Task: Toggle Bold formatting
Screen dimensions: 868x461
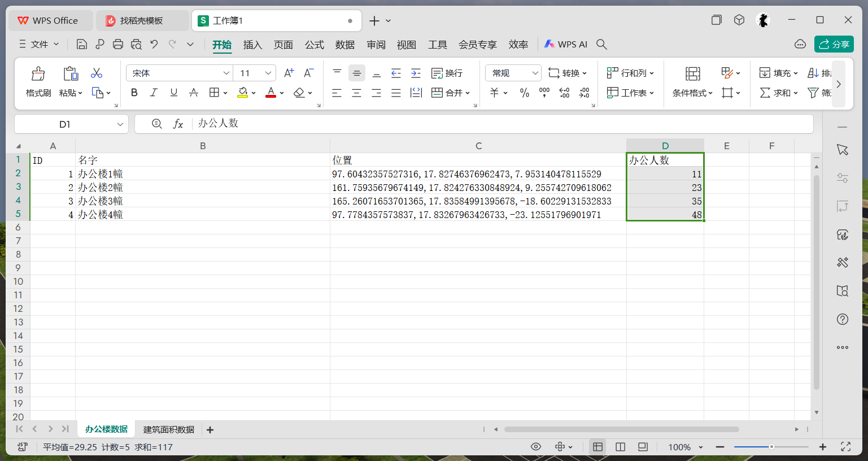Action: tap(134, 93)
